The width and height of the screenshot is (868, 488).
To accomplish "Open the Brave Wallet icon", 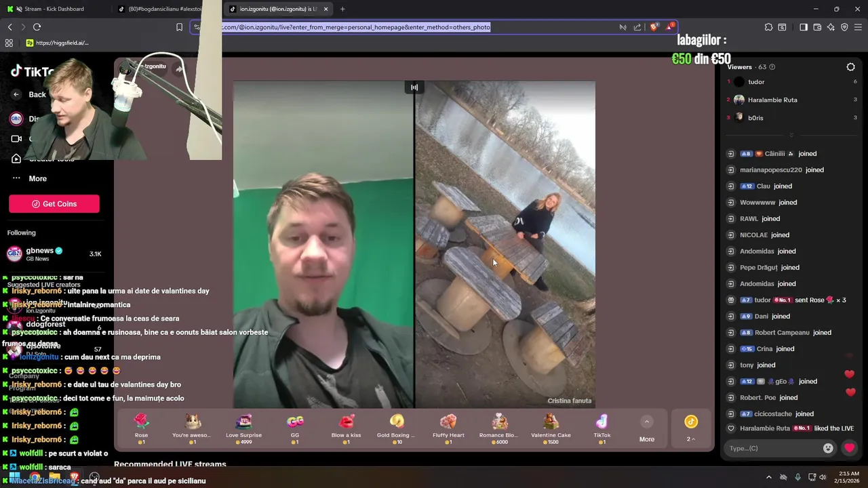I will point(817,27).
